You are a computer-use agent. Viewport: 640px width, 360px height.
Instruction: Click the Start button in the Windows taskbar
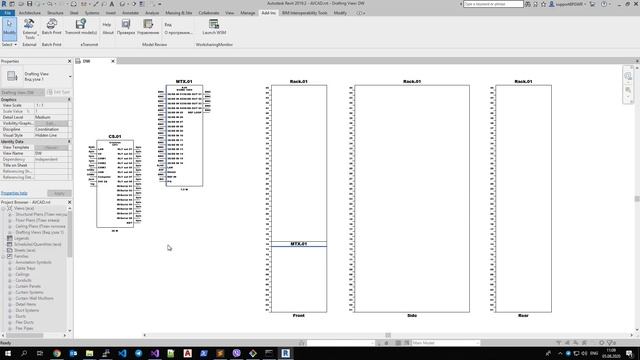click(x=7, y=353)
